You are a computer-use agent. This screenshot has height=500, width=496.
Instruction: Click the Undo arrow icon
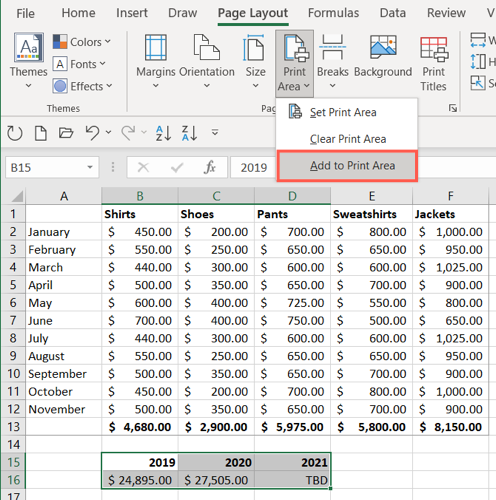pyautogui.click(x=92, y=133)
